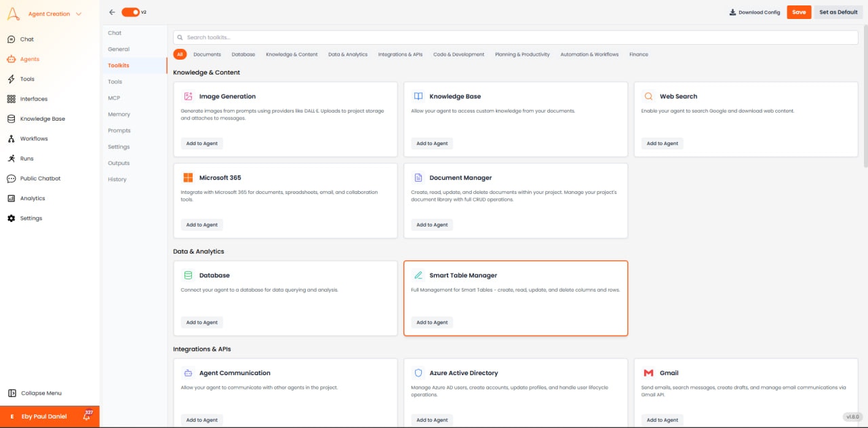Switch to the Memory tab
The height and width of the screenshot is (428, 868).
point(119,114)
